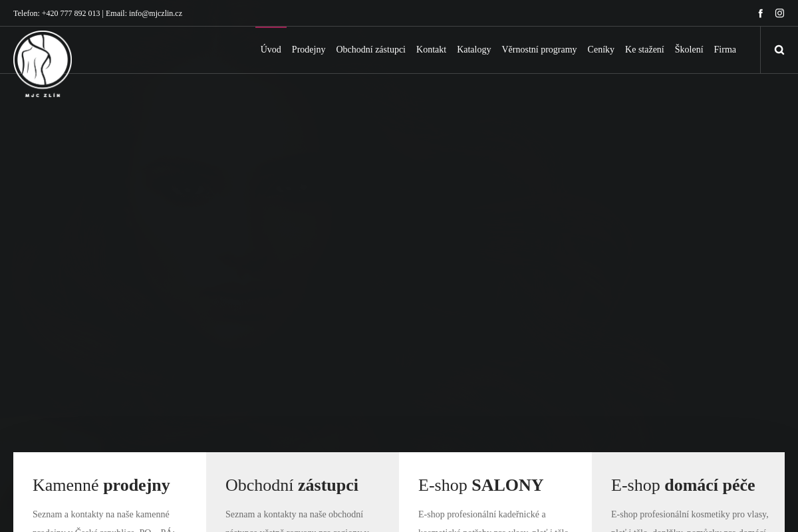The image size is (798, 532).
Task: Open the Obchodní zástupci menu item
Action: point(370,49)
